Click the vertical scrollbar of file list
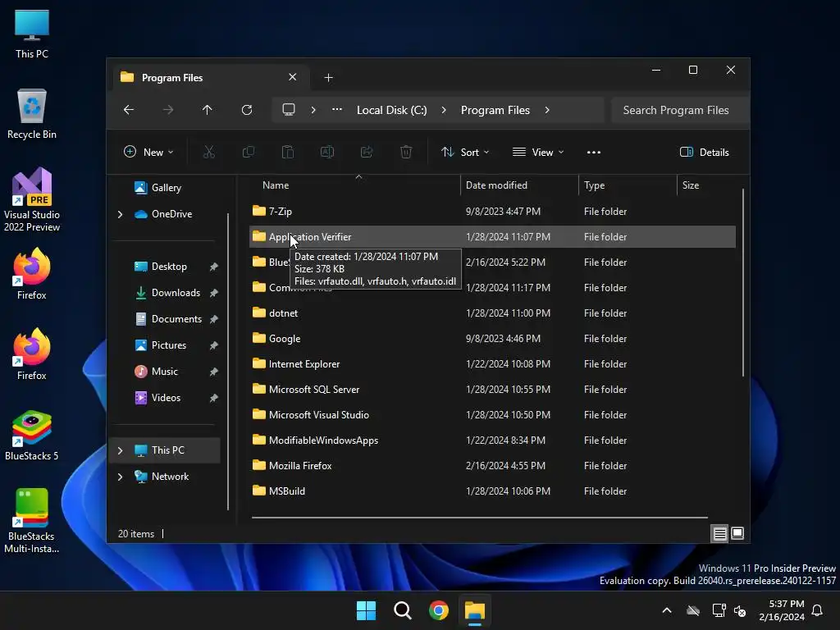 (x=743, y=282)
